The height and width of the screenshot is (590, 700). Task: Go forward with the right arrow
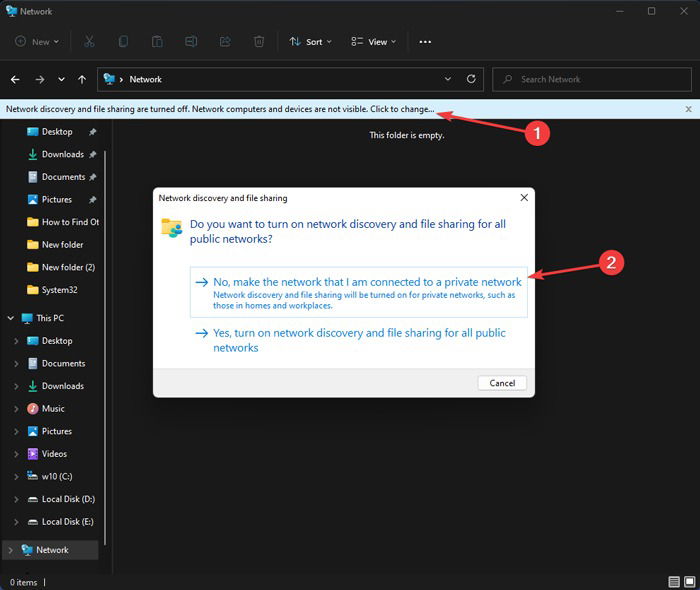(40, 79)
